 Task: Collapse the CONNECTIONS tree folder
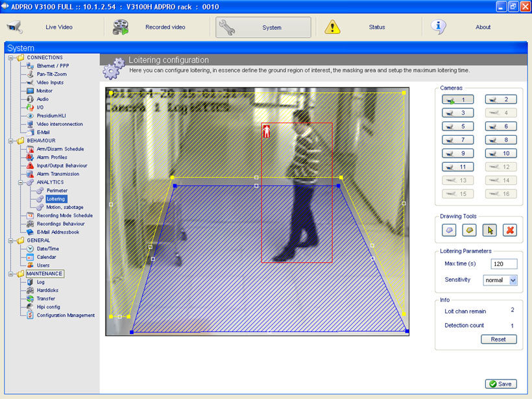coord(12,58)
